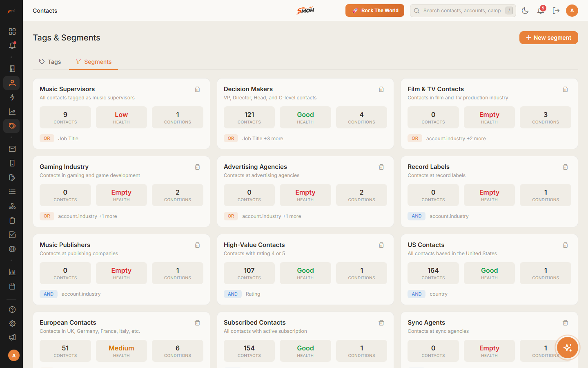
Task: Select the contacts person icon in sidebar
Action: (12, 83)
